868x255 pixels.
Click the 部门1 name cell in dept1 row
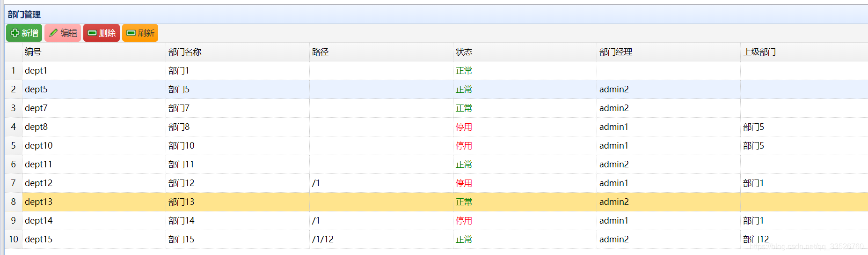point(238,70)
